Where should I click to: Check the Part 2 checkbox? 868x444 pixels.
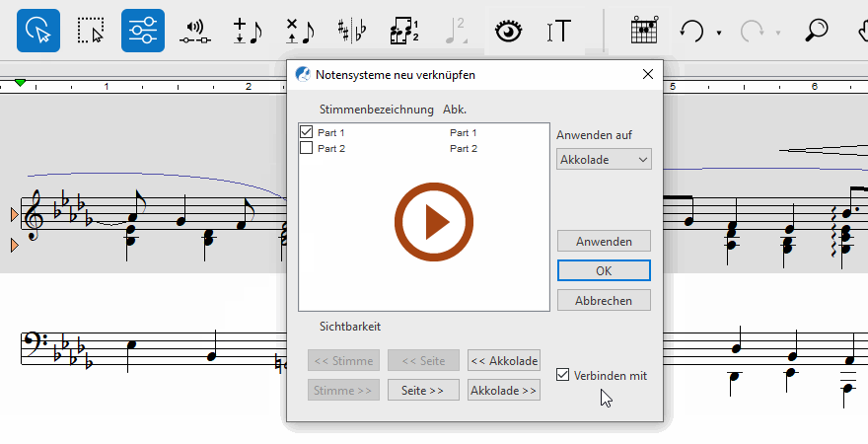coord(306,148)
